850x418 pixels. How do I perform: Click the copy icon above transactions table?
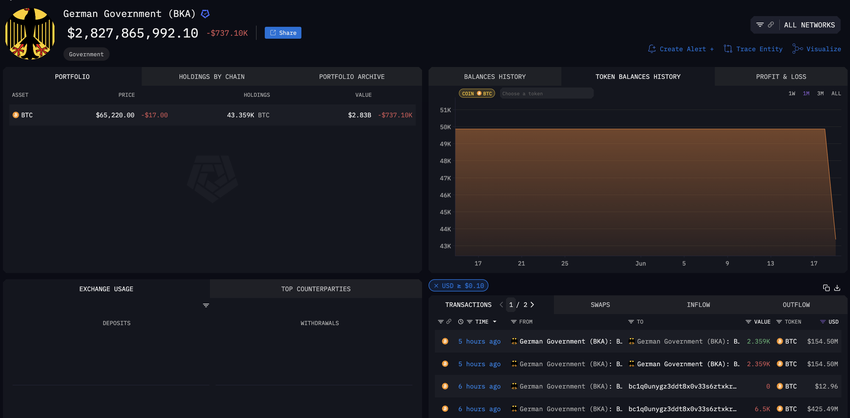click(x=826, y=287)
